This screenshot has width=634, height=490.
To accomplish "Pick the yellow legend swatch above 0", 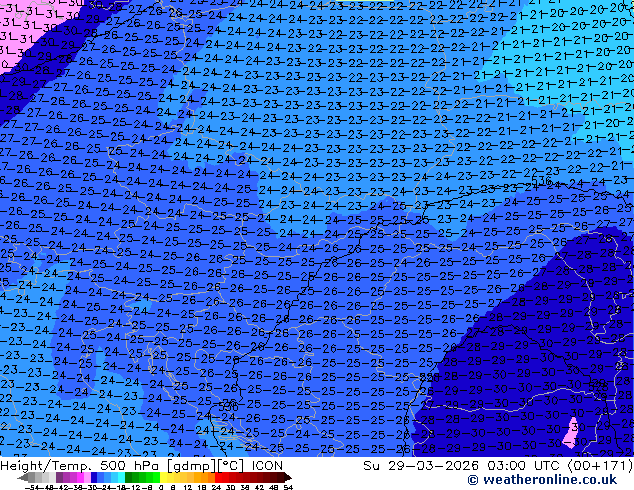I will tap(163, 478).
